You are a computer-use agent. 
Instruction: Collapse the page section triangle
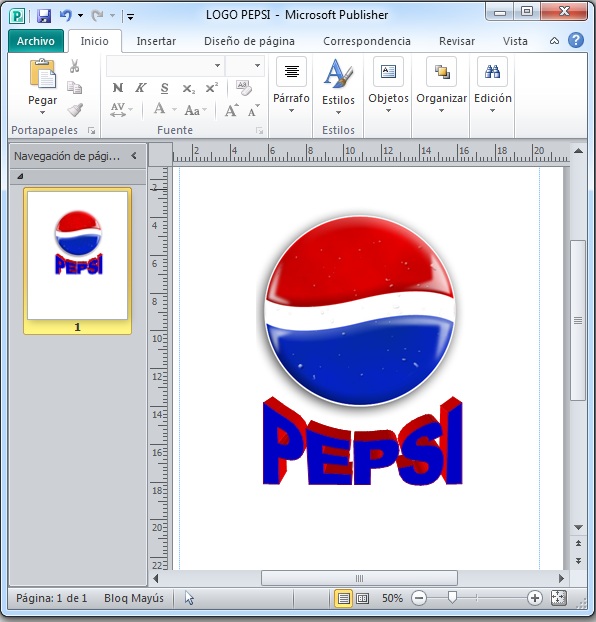[x=20, y=176]
